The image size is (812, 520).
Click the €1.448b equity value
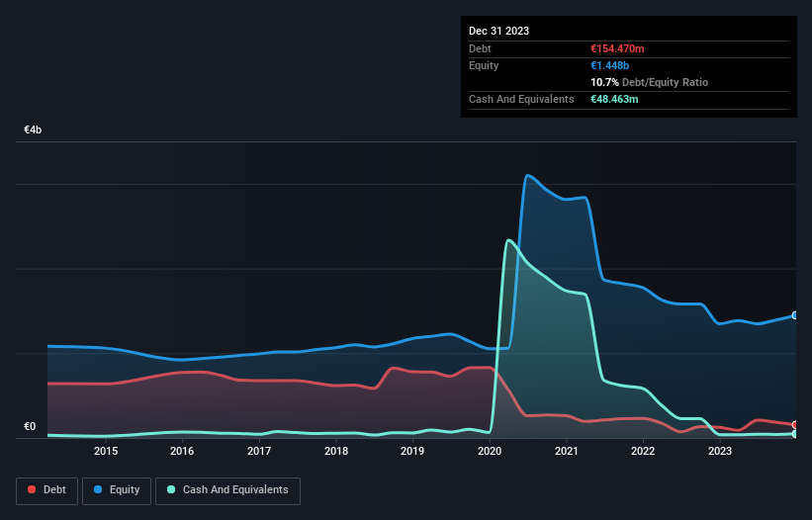coord(609,65)
